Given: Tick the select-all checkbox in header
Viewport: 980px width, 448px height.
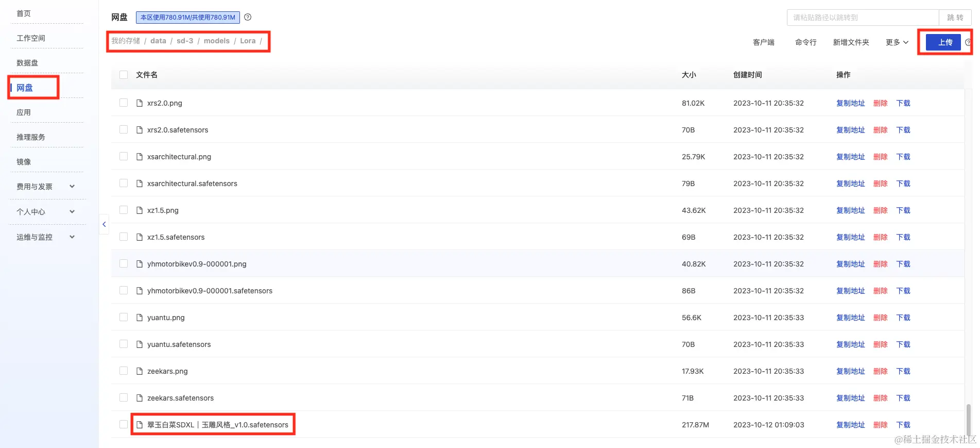Looking at the screenshot, I should pyautogui.click(x=124, y=75).
